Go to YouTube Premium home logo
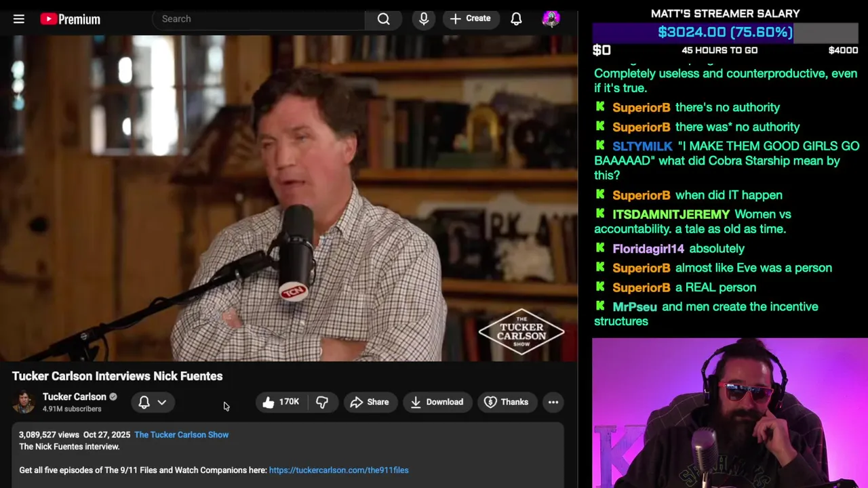The image size is (868, 488). point(70,19)
